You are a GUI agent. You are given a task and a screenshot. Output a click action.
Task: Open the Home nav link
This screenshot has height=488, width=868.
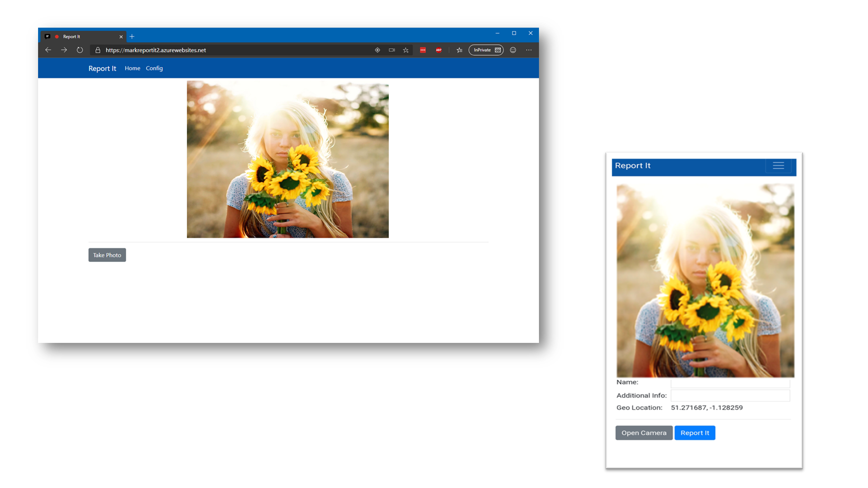[x=132, y=68]
